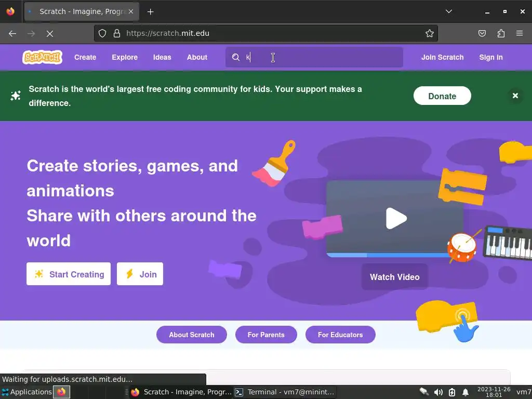Switch to Terminal window in taskbar
Image resolution: width=532 pixels, height=399 pixels.
(x=284, y=392)
